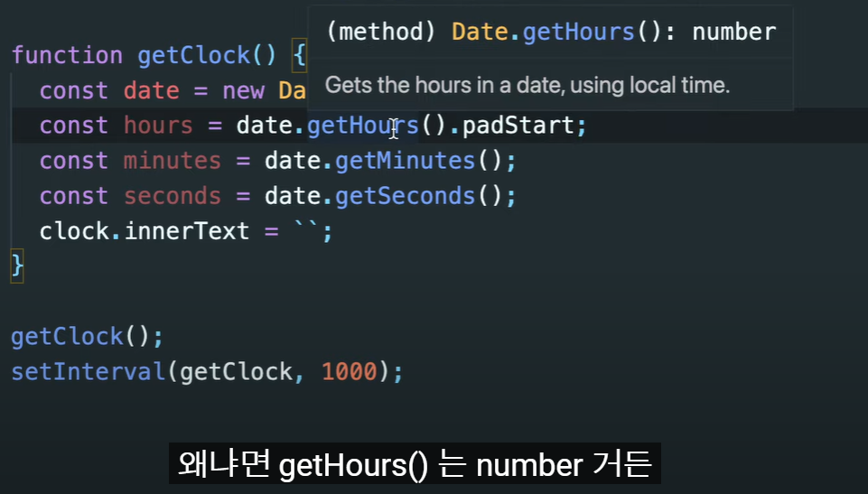868x494 pixels.
Task: Click the closing curly brace of getClock
Action: 17,266
